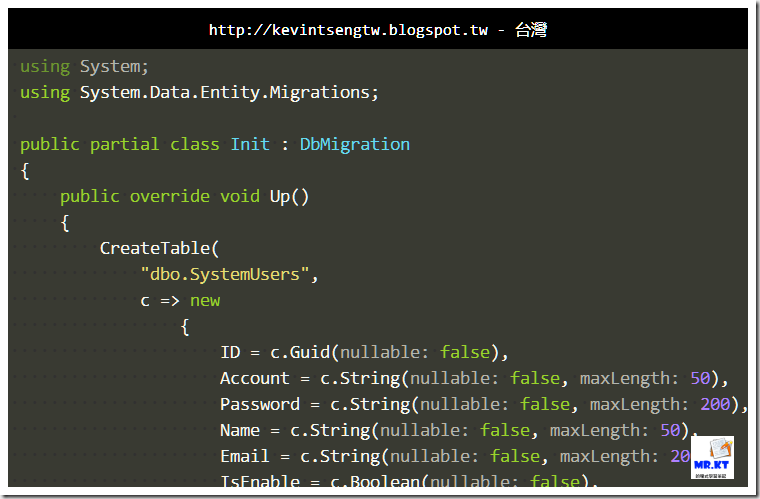
Task: Click the '台灣' text in header
Action: pyautogui.click(x=531, y=30)
